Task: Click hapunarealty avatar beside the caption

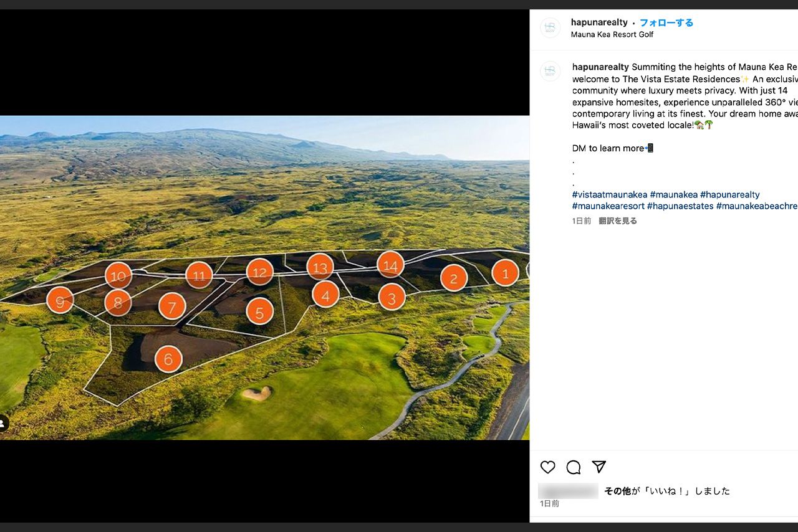Action: point(550,71)
